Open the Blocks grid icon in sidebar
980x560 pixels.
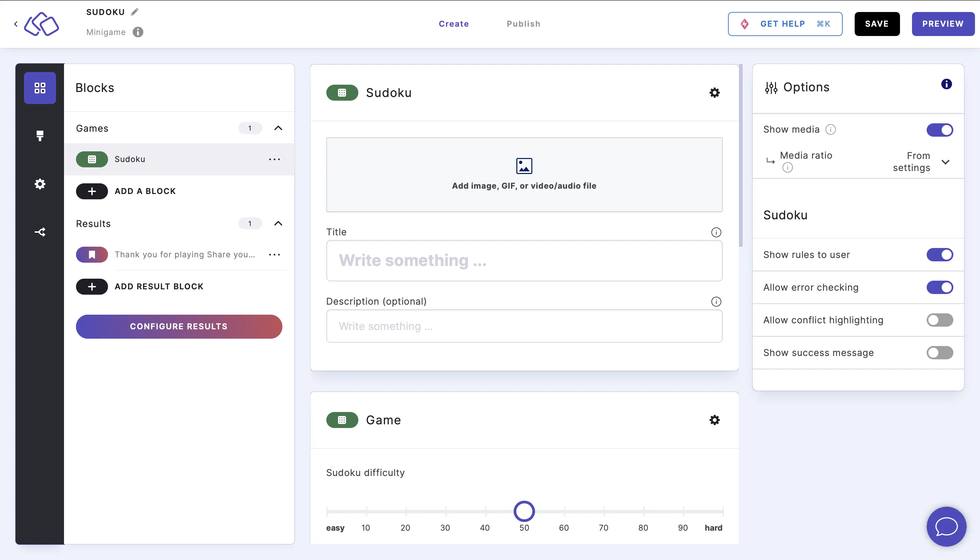pyautogui.click(x=40, y=88)
